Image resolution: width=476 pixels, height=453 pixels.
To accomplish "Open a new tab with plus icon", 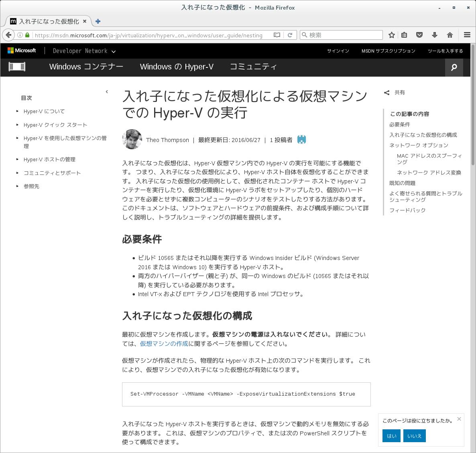I will coord(98,21).
